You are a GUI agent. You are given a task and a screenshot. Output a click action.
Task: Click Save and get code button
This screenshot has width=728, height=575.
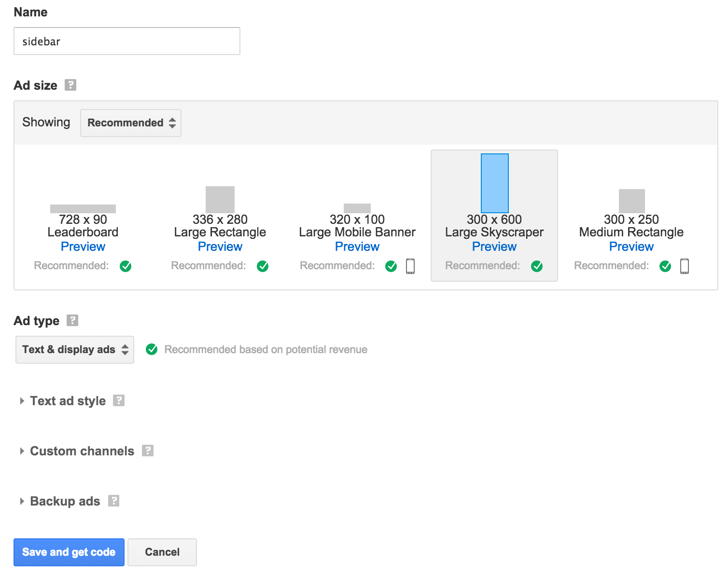(x=69, y=552)
